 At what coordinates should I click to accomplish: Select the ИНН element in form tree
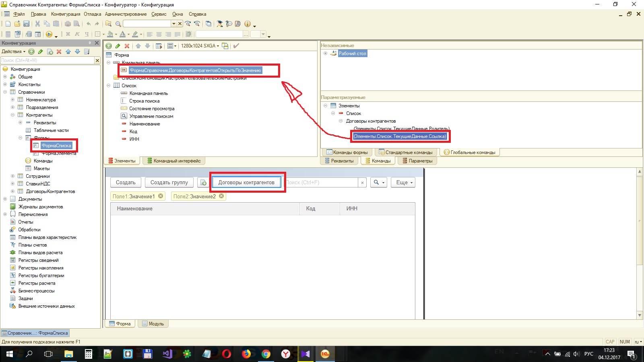tap(134, 139)
